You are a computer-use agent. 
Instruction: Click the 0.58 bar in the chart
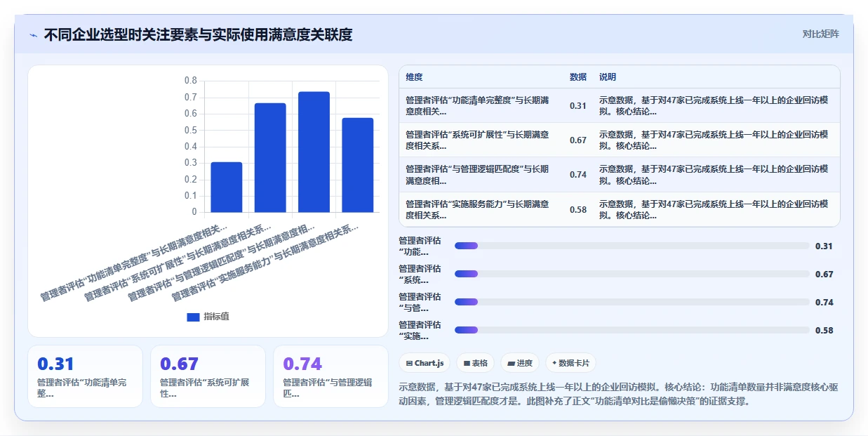[358, 165]
